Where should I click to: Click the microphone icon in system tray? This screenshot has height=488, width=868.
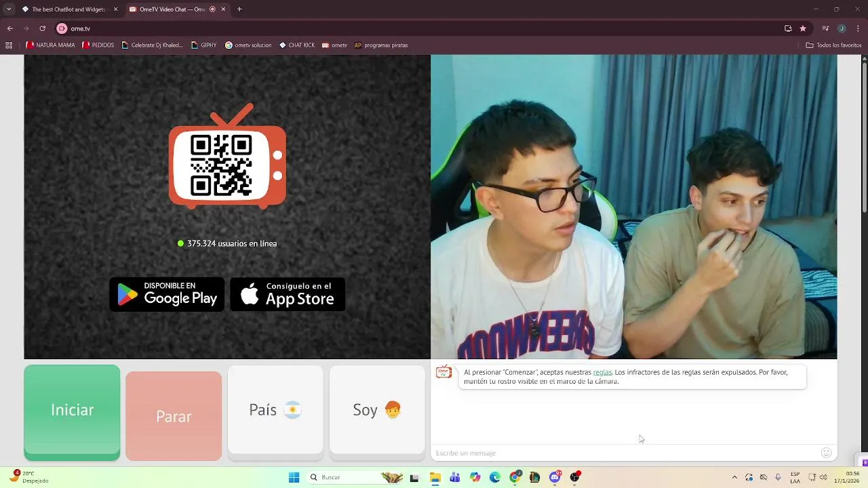coord(778,477)
